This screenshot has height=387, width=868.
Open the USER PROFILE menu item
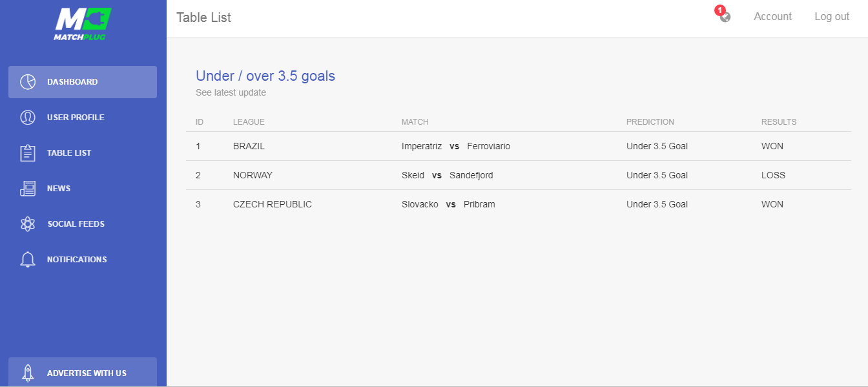pos(83,118)
